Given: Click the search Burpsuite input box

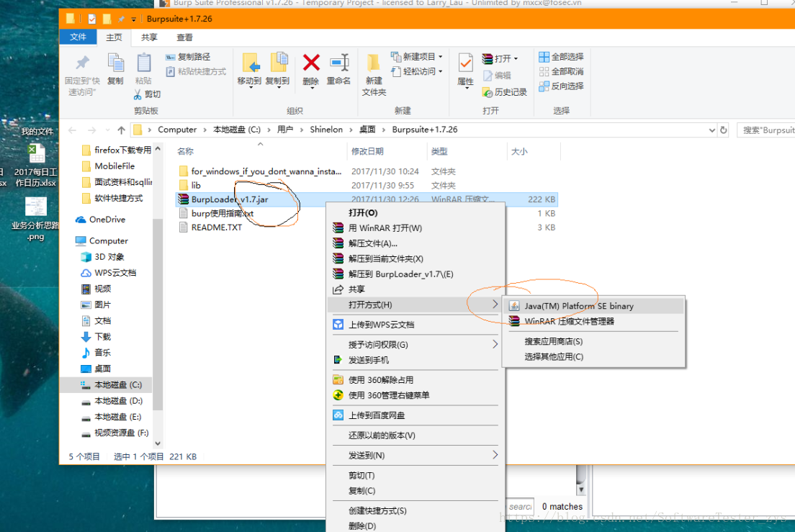Looking at the screenshot, I should (x=765, y=130).
